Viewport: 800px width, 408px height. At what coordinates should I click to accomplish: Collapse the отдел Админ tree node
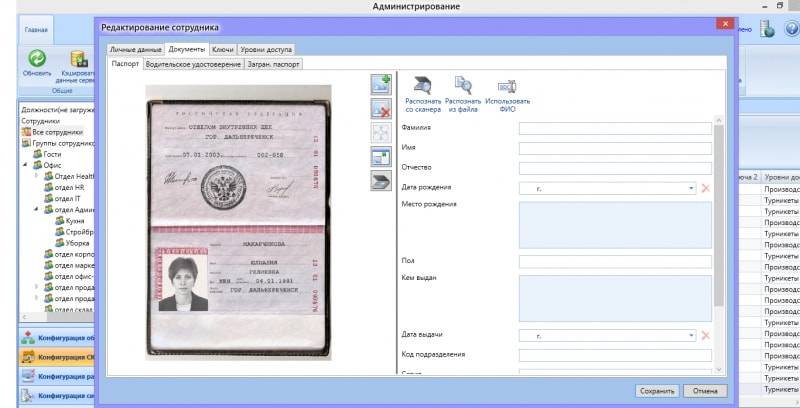click(36, 210)
